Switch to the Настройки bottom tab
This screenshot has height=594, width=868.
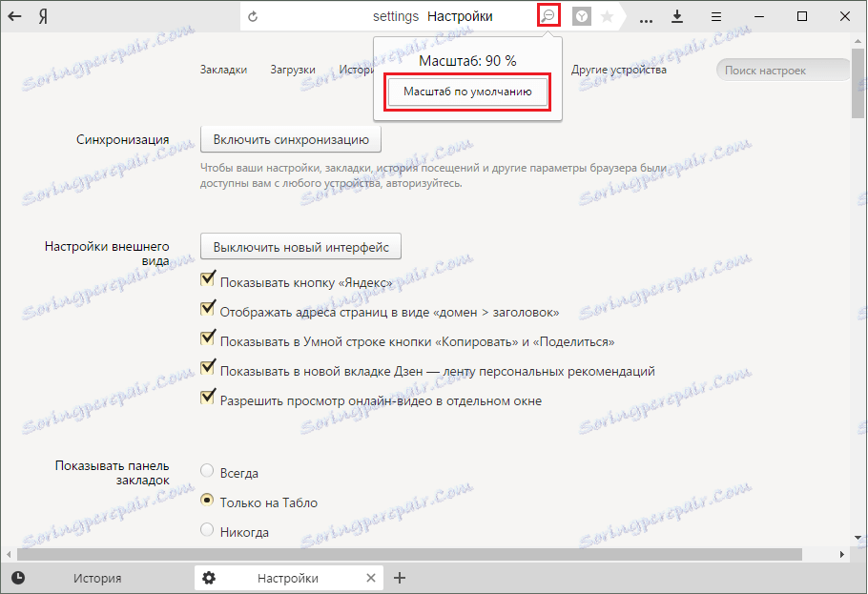(x=288, y=578)
